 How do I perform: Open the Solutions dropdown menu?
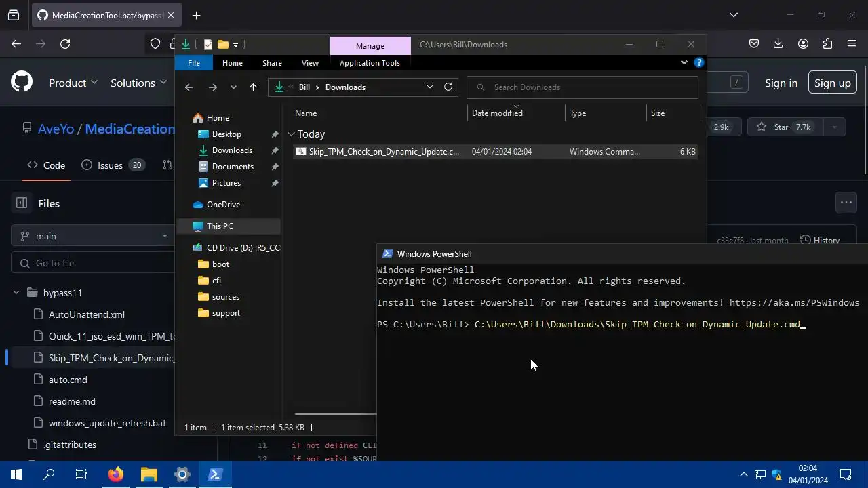pyautogui.click(x=138, y=83)
